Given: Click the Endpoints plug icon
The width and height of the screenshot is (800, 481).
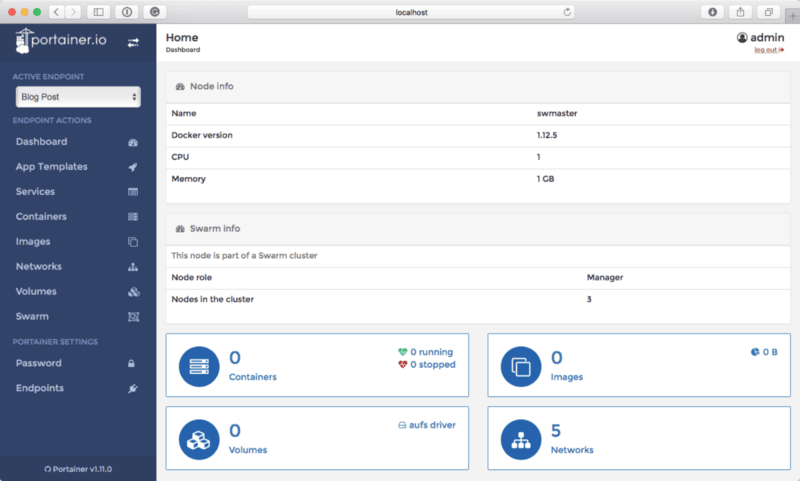Looking at the screenshot, I should coord(133,389).
